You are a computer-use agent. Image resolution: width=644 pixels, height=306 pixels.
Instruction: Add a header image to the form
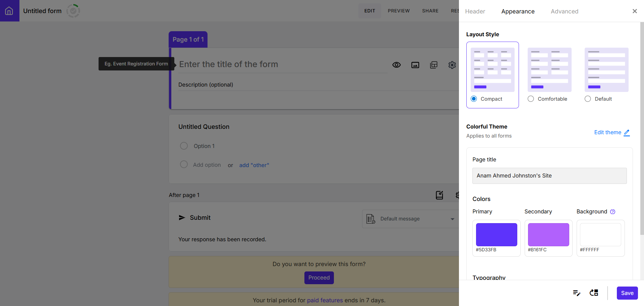415,65
